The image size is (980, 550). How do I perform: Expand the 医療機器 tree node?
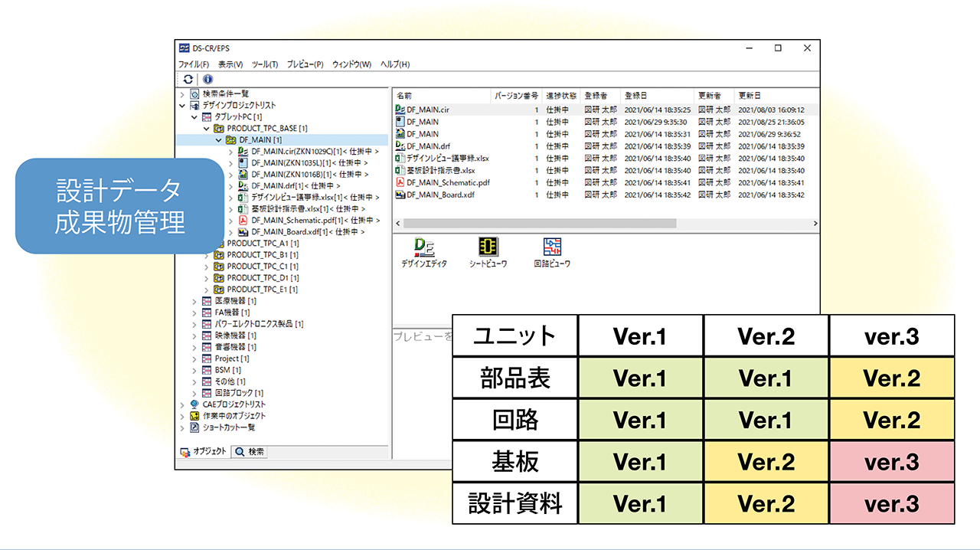(194, 301)
